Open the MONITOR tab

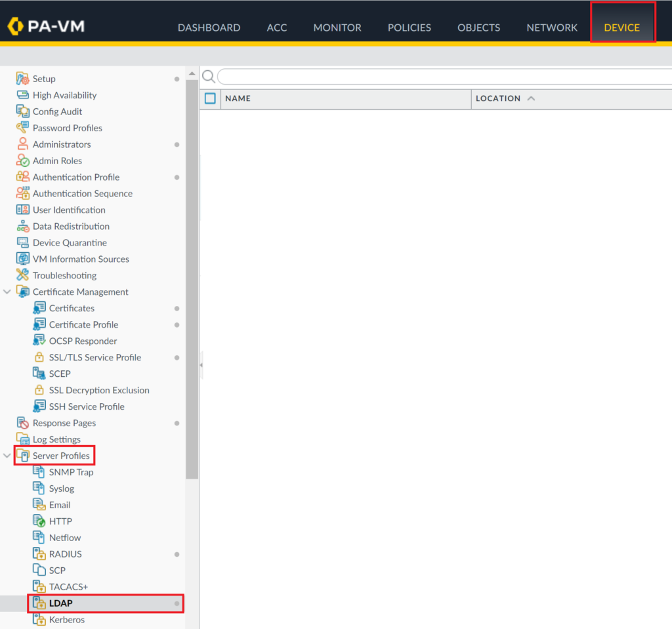(337, 28)
